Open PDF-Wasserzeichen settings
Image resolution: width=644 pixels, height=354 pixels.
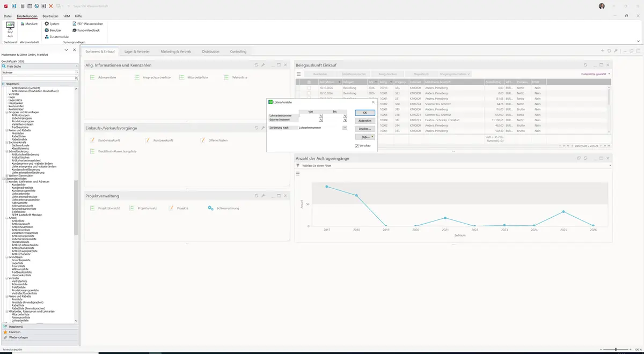click(87, 24)
